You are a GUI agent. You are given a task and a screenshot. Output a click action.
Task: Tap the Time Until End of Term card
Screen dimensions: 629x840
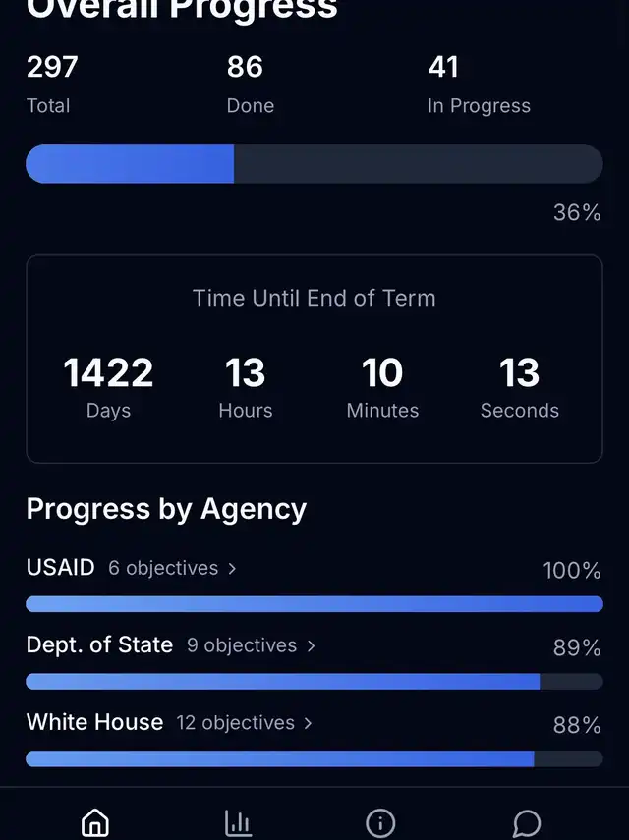click(x=314, y=359)
